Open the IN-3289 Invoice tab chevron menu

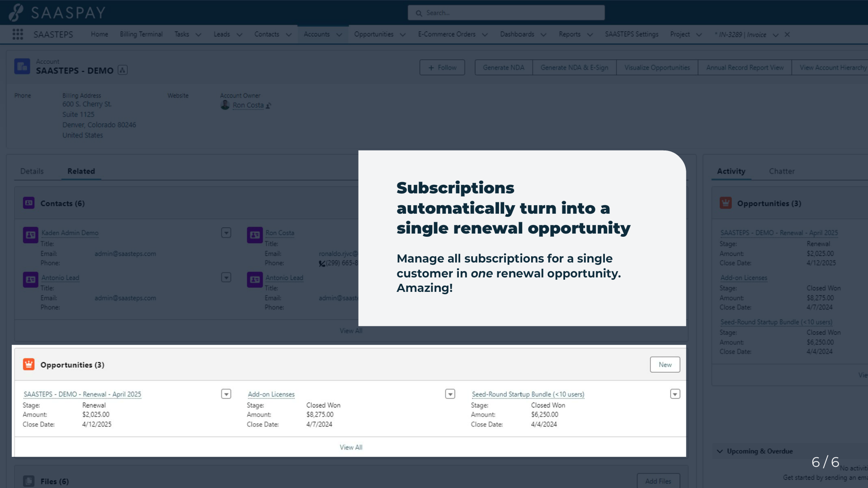776,35
